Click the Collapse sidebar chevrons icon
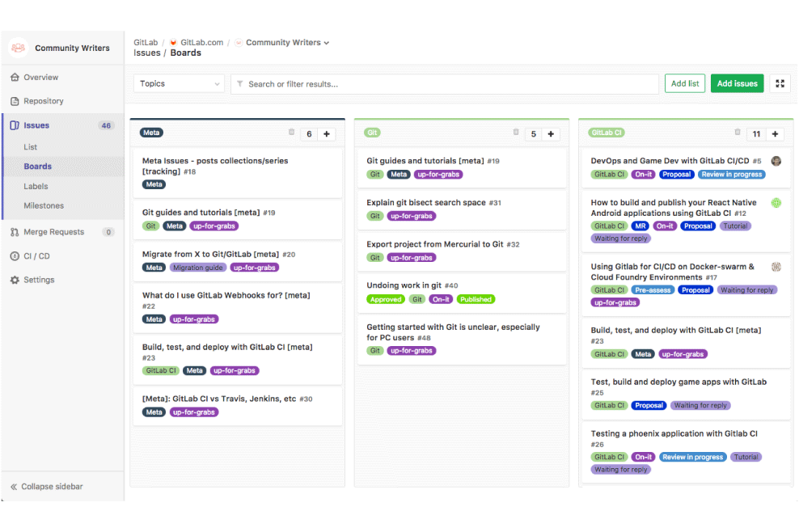 click(14, 487)
